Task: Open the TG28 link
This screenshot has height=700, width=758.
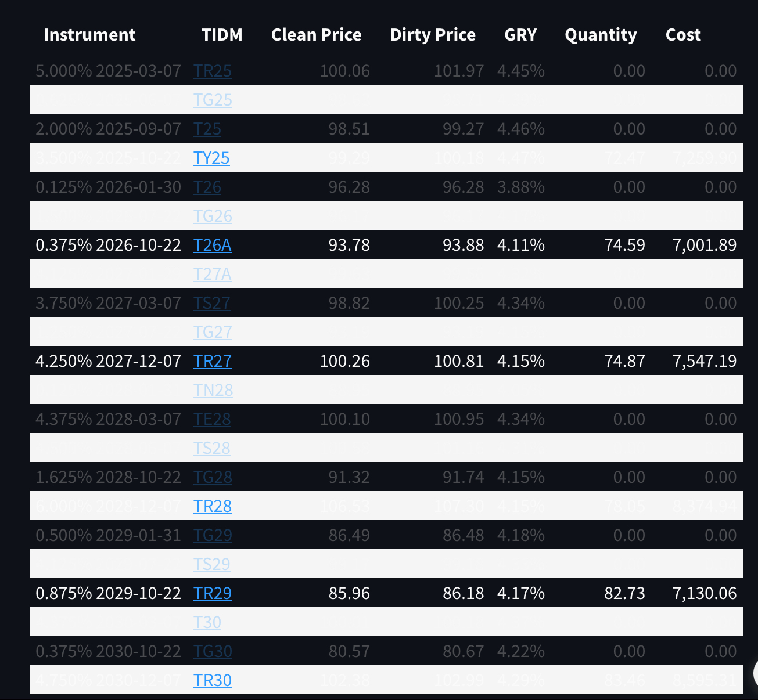Action: point(213,477)
